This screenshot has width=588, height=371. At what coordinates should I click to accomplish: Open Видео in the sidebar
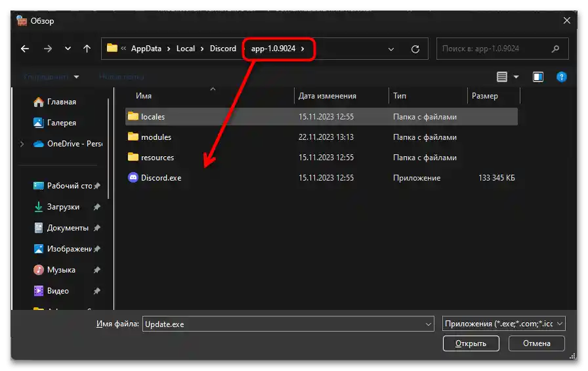tap(51, 291)
